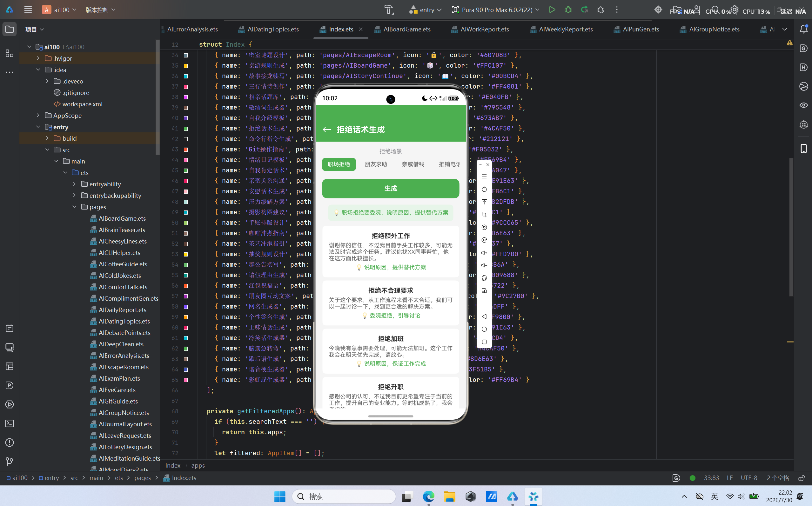Open the Device Manager phone icon
This screenshot has height=506, width=812.
click(x=804, y=148)
